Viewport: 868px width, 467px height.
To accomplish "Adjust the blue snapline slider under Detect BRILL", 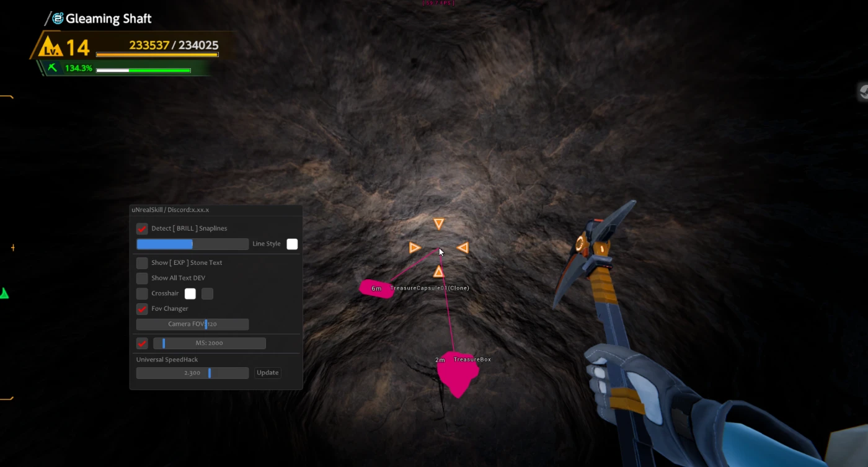I will pos(192,244).
